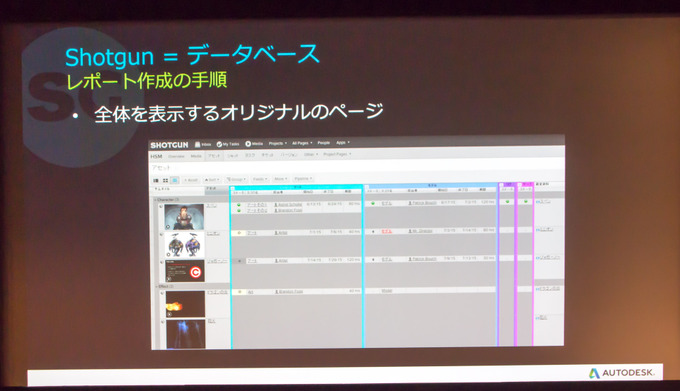Click the SHOTGUN logo in top bar
The image size is (680, 391).
pos(169,145)
